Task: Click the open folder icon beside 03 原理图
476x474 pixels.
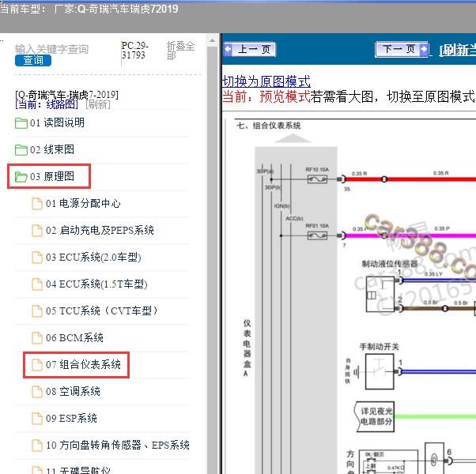Action: [x=21, y=176]
